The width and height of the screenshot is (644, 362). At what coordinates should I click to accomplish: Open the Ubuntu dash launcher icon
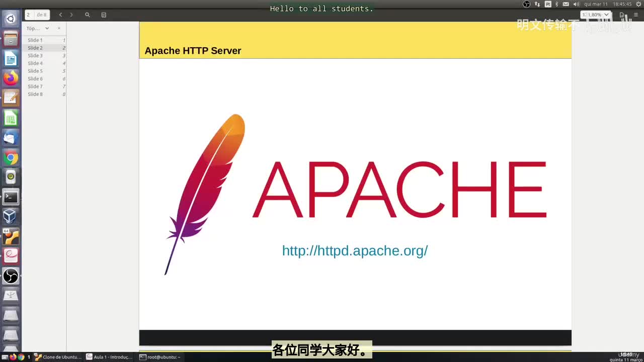tap(11, 19)
